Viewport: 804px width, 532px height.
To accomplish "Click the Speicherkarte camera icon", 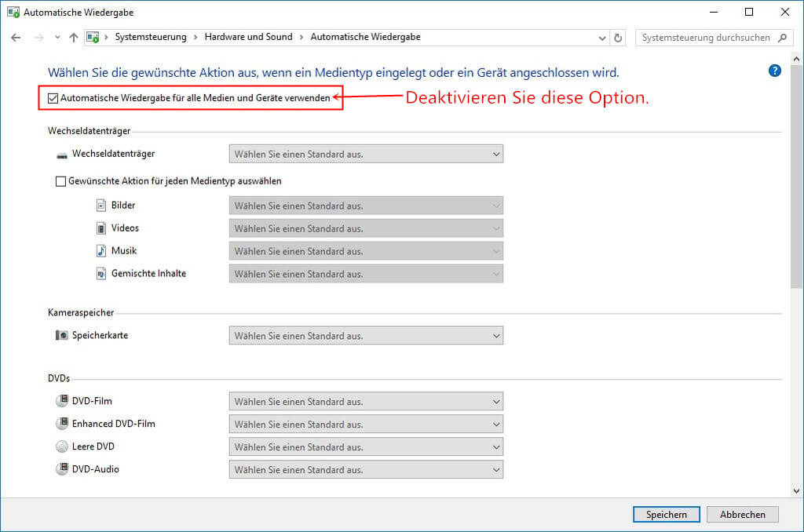I will tap(61, 335).
